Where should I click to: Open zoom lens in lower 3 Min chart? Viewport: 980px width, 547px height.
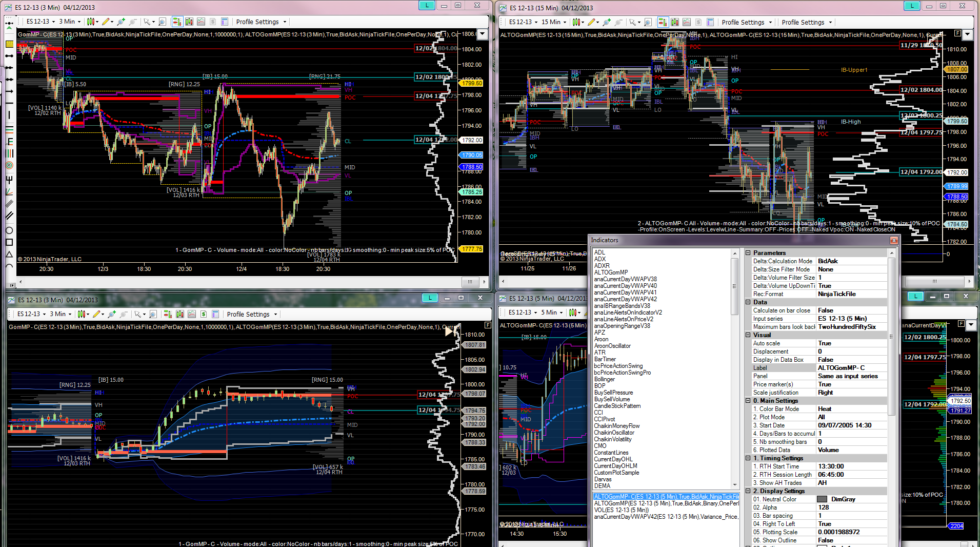pos(153,314)
